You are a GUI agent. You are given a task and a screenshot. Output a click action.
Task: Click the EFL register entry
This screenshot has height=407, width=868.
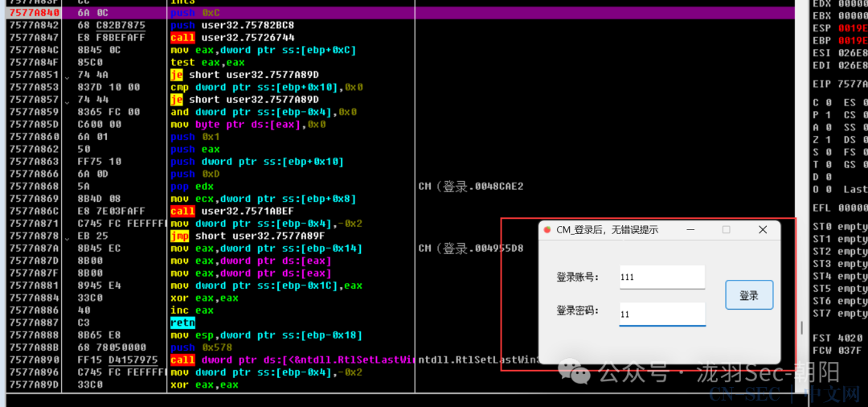(841, 208)
